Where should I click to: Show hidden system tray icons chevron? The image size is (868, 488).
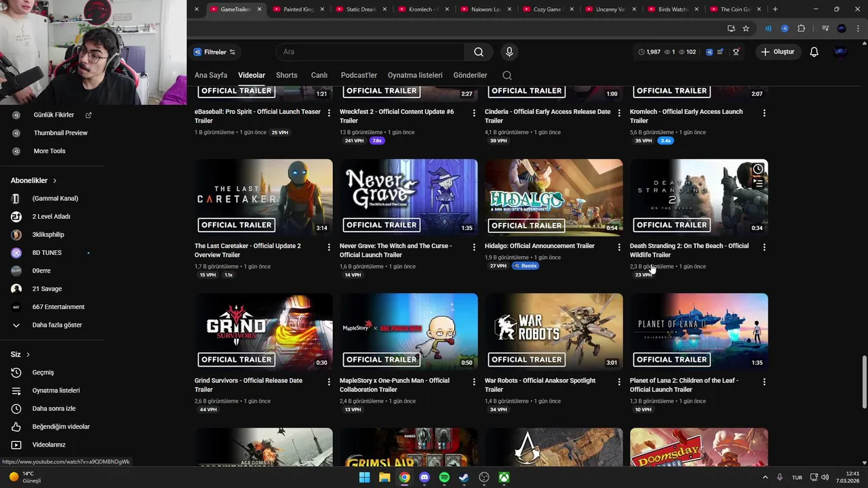766,477
